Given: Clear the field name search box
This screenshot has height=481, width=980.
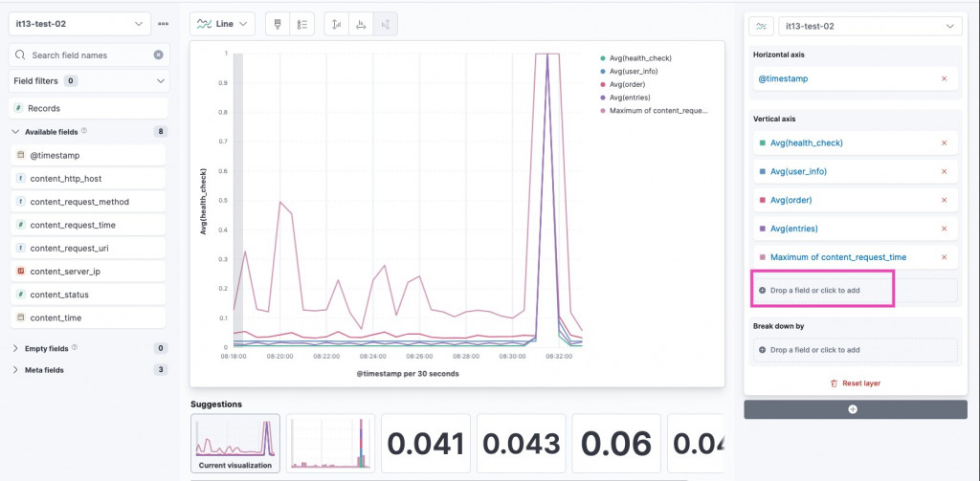Looking at the screenshot, I should coord(159,55).
